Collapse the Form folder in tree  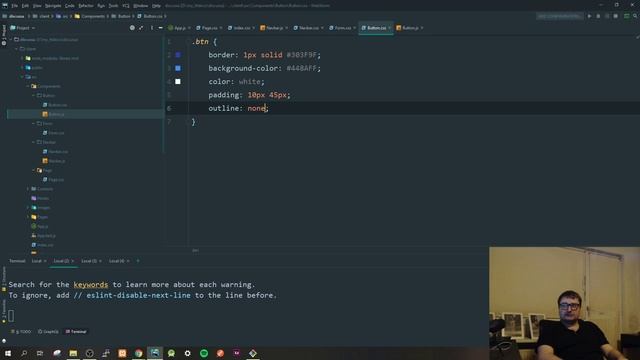click(x=34, y=123)
